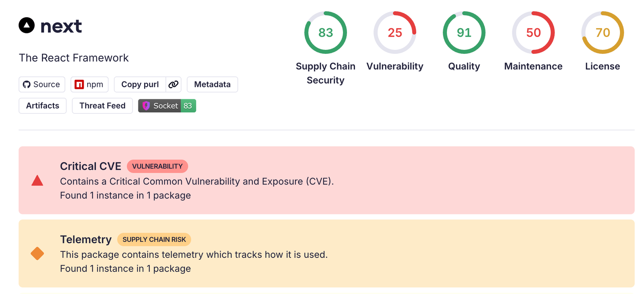Open the npm package page button
Image resolution: width=644 pixels, height=294 pixels.
click(89, 84)
